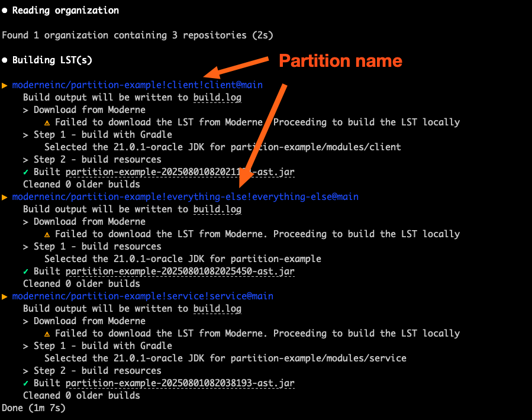Open partition-example-20250801082038193-ast.jar
Viewport: 532px width, 420px height.
pyautogui.click(x=180, y=383)
